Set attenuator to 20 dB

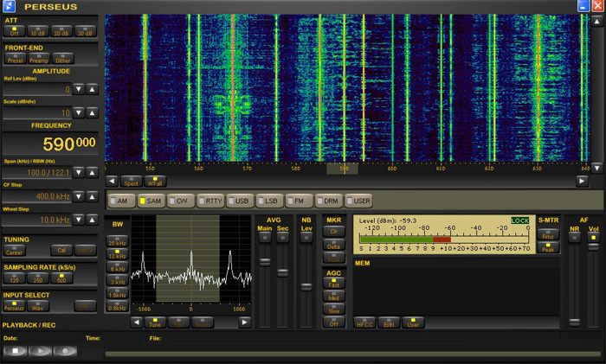tap(61, 31)
